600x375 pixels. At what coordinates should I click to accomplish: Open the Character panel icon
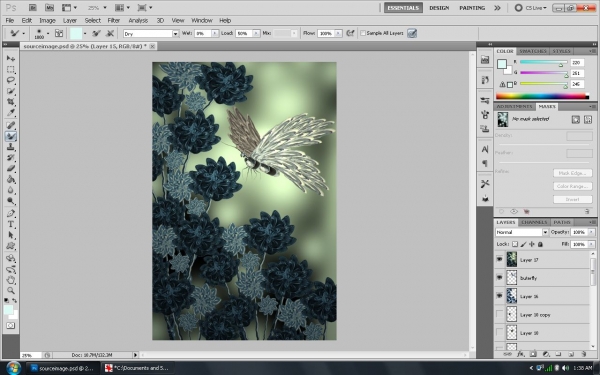485,150
